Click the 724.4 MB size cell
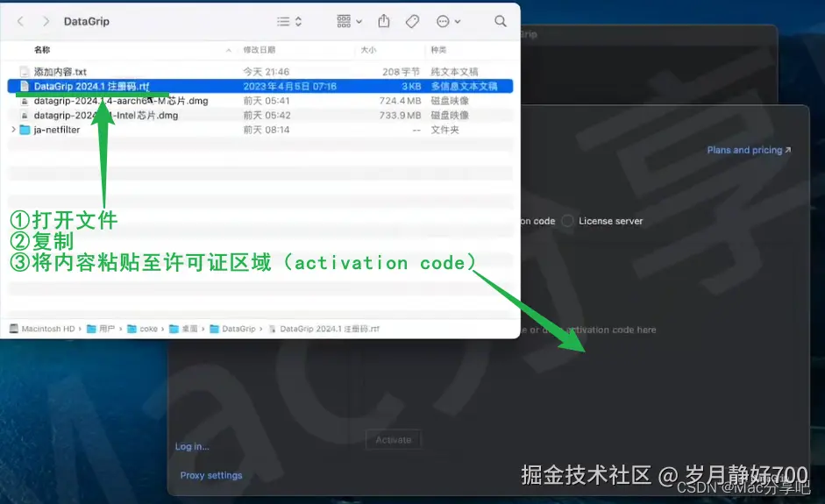 click(x=400, y=101)
